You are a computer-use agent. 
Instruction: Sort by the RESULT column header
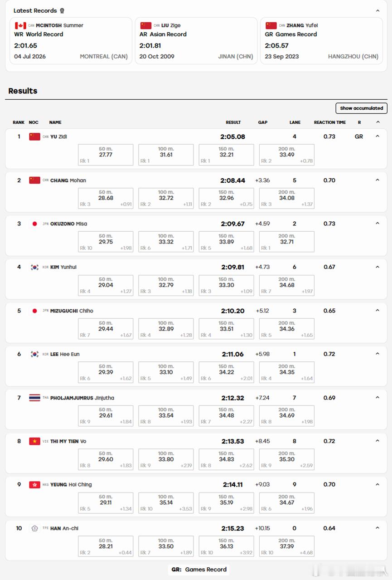coord(233,122)
